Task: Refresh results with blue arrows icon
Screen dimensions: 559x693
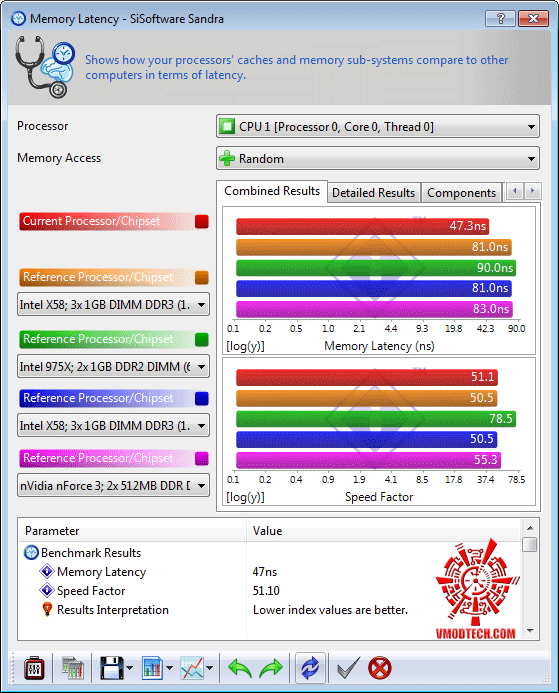Action: pos(310,668)
